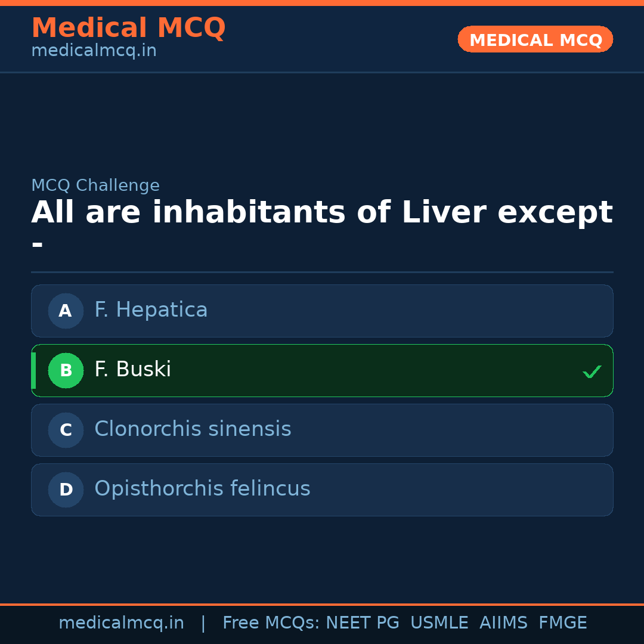Click the letter A circle badge
644x644 pixels.
tap(66, 311)
